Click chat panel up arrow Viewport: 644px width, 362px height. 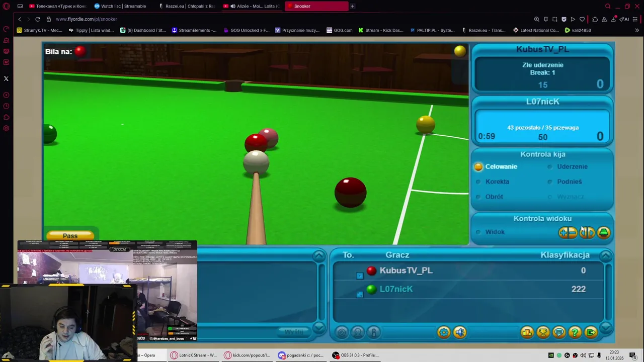pos(319,256)
